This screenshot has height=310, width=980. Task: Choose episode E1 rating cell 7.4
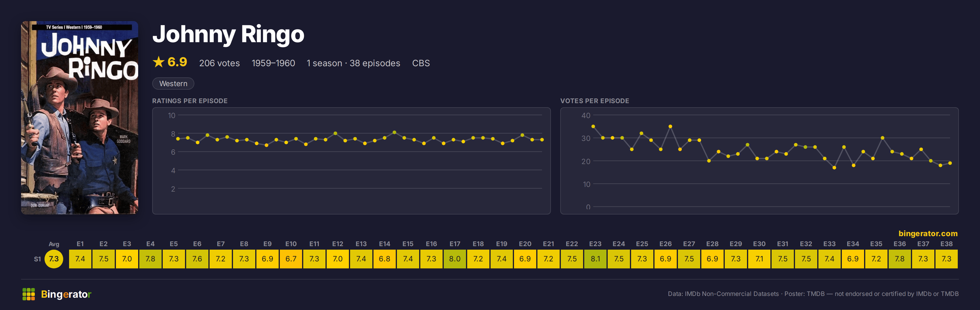(x=80, y=259)
